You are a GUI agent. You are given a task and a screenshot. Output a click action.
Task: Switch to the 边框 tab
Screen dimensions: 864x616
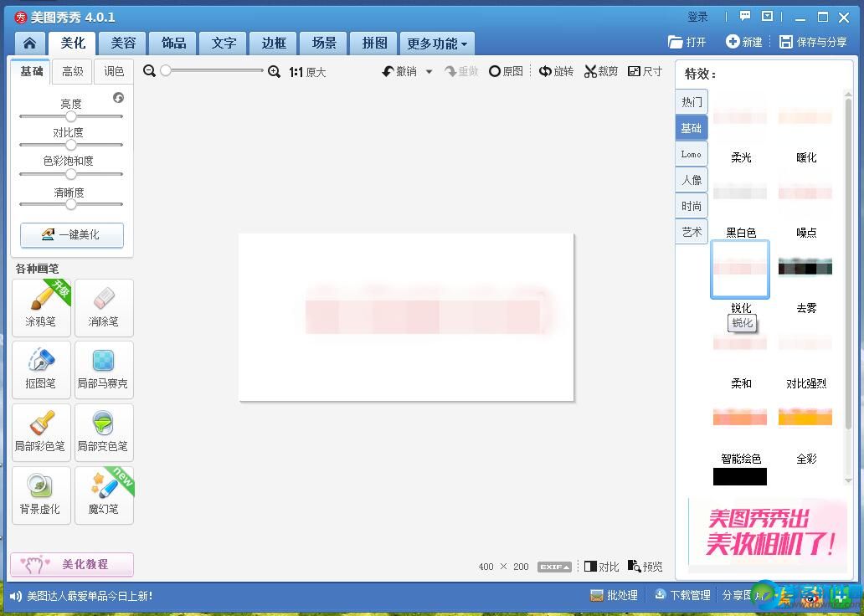(274, 43)
